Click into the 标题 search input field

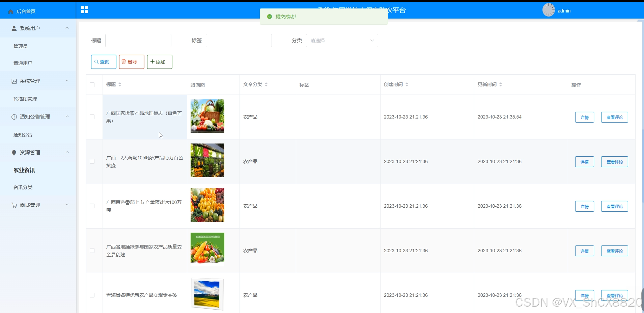(x=138, y=41)
